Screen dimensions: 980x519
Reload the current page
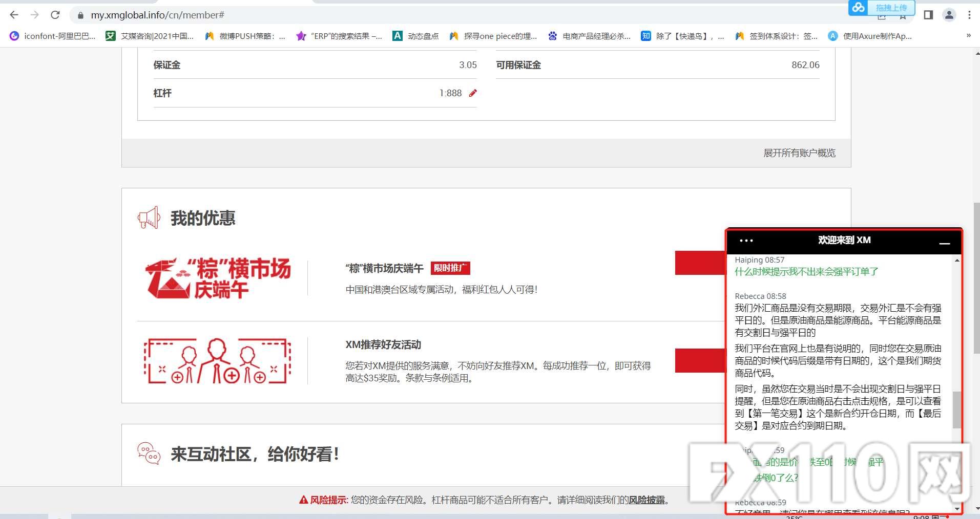click(x=55, y=15)
